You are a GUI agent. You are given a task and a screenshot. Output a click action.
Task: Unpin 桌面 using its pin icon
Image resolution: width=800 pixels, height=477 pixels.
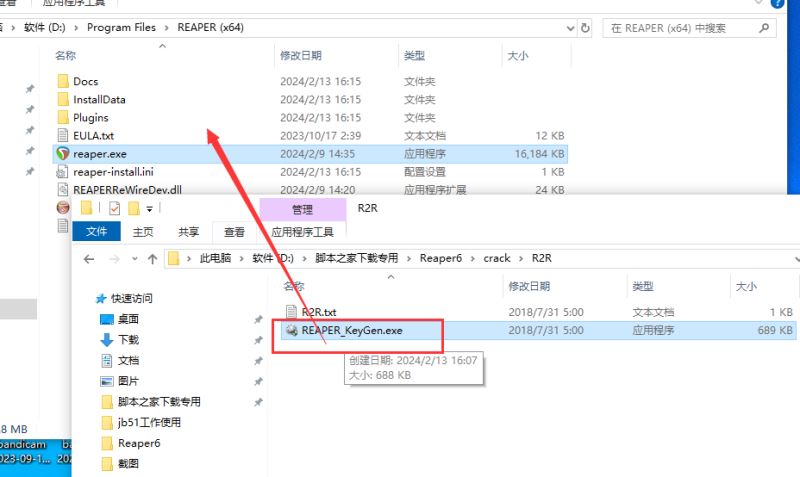point(258,320)
